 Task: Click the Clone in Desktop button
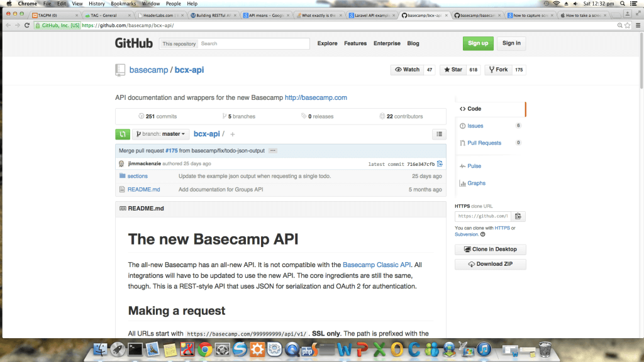pos(490,250)
